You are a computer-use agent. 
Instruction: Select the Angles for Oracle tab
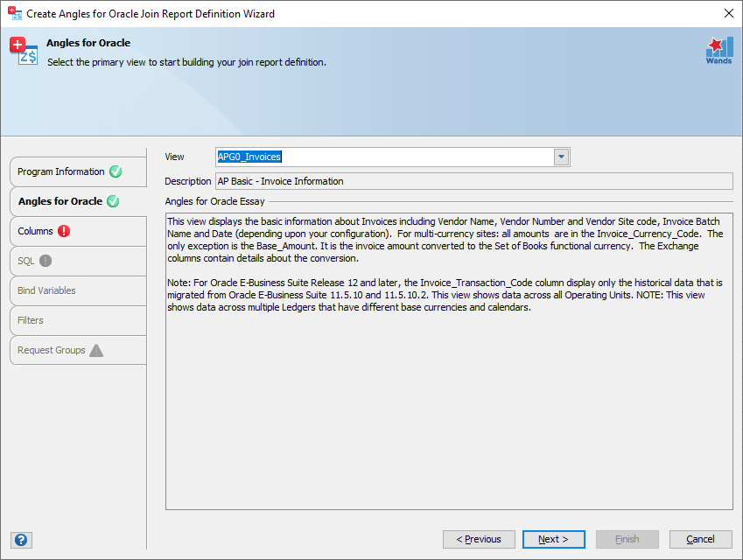[x=60, y=201]
